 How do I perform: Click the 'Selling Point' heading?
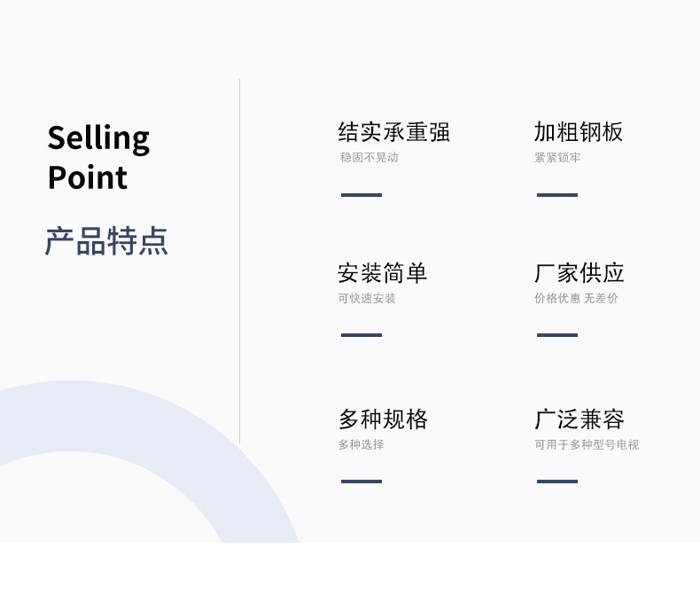point(98,157)
